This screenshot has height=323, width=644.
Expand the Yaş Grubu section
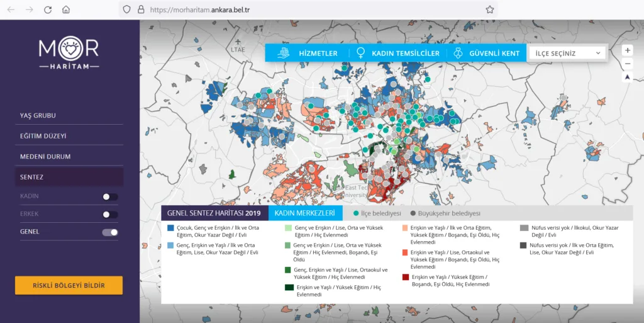[x=38, y=116]
